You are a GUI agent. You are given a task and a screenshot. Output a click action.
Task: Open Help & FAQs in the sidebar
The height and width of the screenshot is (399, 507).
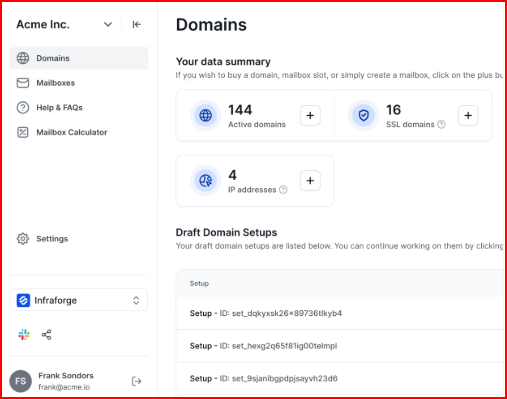click(79, 107)
